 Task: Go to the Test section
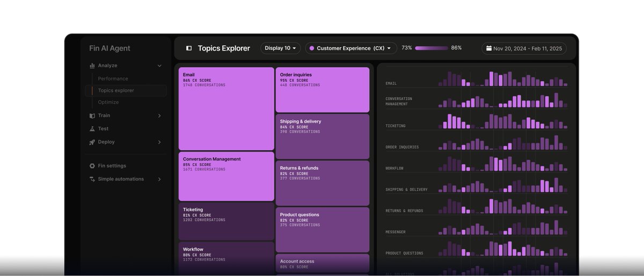pyautogui.click(x=103, y=129)
